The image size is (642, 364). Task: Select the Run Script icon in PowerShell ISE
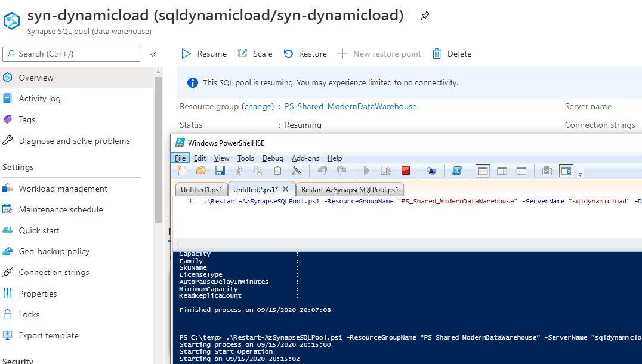[366, 171]
